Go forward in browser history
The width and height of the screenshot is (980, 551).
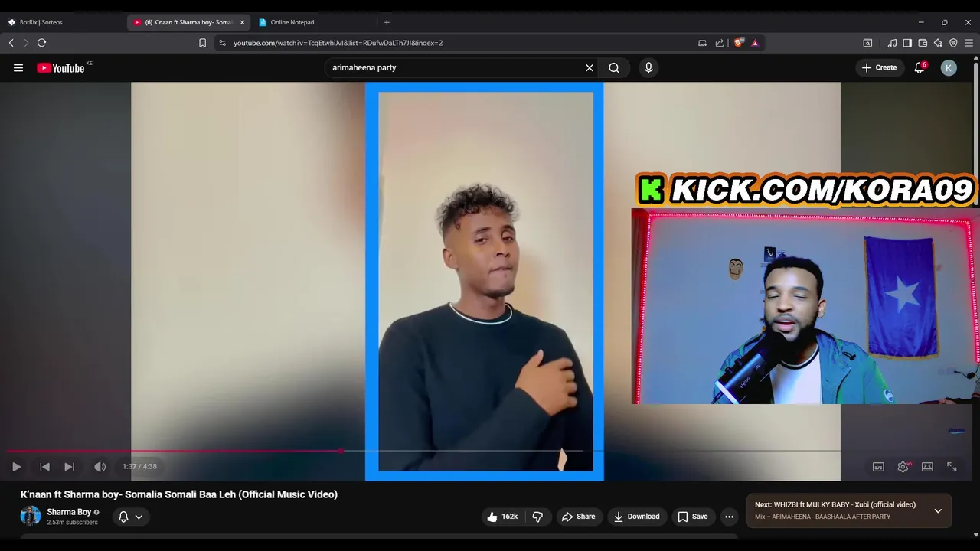(25, 43)
